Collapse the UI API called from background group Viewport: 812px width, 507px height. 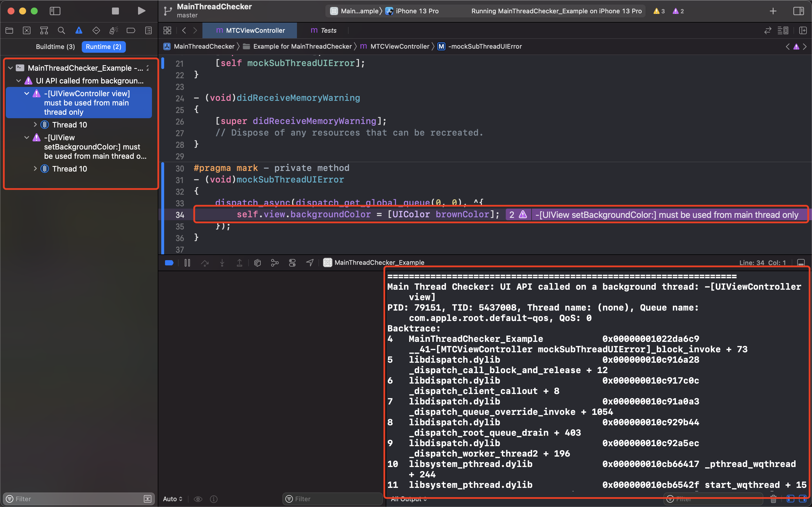point(19,81)
